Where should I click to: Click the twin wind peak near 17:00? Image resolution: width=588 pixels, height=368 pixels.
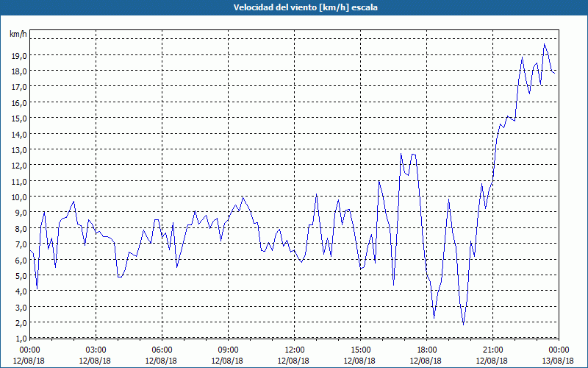[401, 154]
